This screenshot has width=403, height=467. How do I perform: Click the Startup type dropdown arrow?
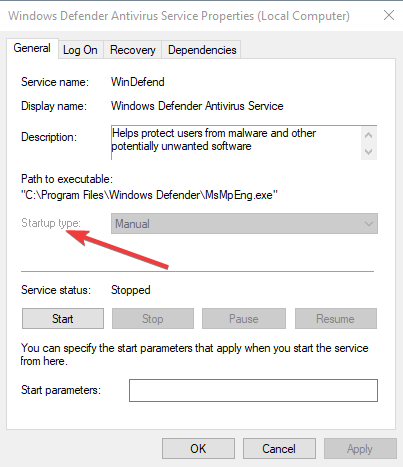pos(369,224)
